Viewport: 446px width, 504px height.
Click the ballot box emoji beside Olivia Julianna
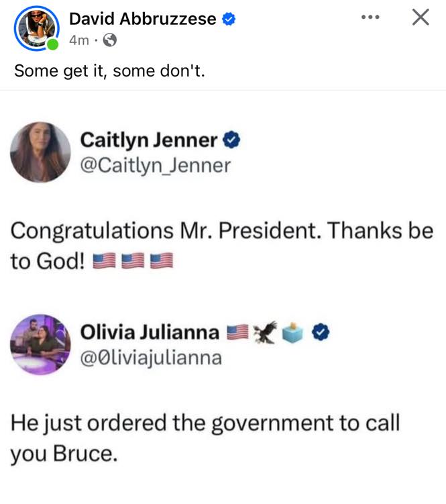tap(294, 331)
